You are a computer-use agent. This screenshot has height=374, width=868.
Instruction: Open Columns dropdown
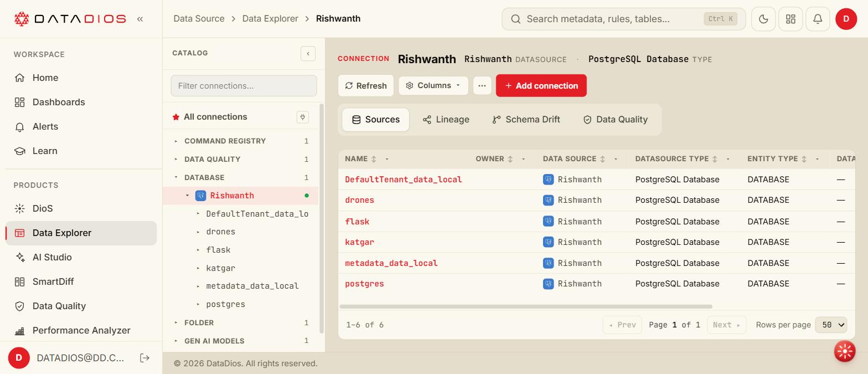[x=433, y=85]
